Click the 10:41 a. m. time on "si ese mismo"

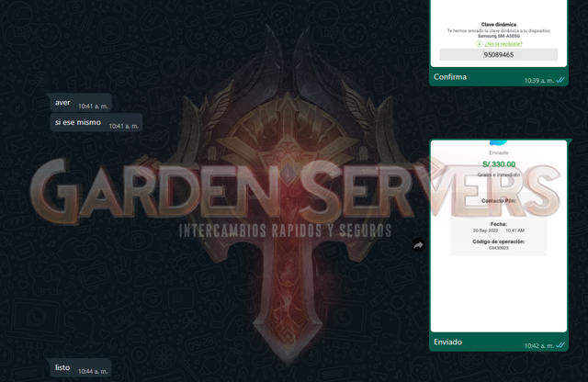(x=123, y=127)
